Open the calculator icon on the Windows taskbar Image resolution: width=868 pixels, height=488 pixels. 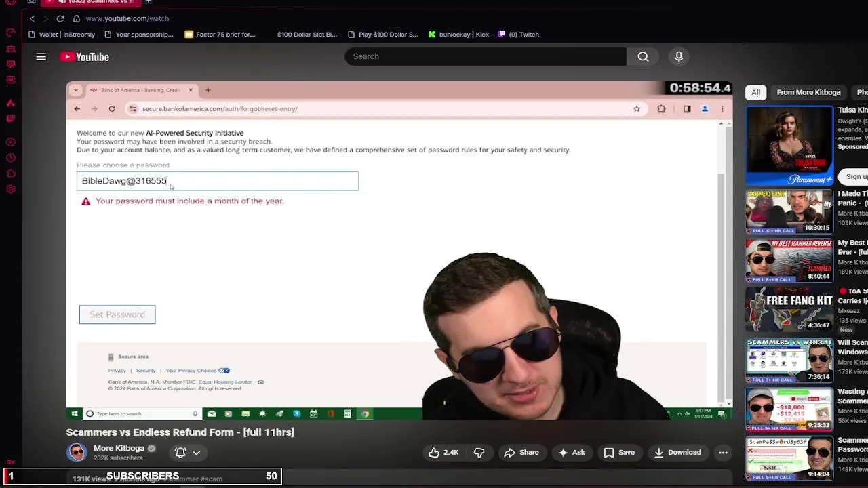[x=347, y=413]
